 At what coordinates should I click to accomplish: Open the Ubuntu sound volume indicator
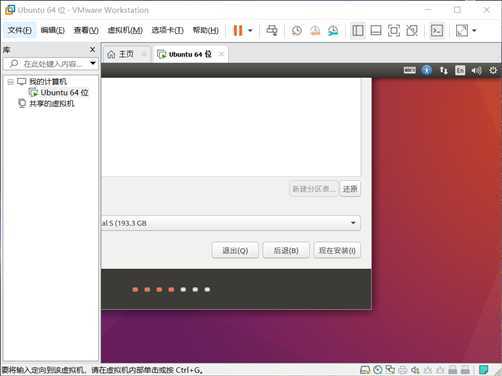476,70
